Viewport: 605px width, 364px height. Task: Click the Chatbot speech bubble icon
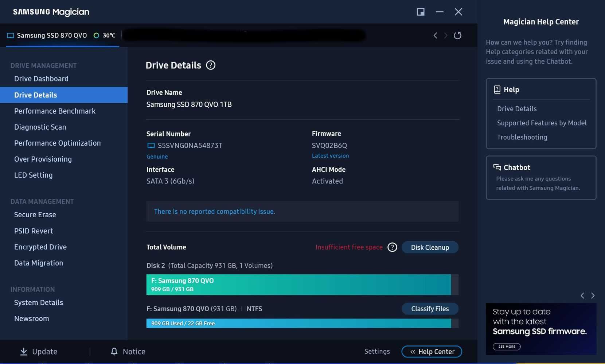tap(497, 167)
